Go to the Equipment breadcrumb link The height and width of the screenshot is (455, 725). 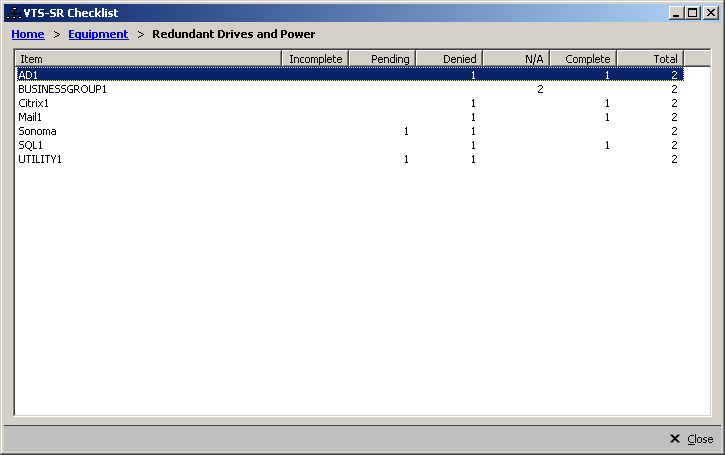tap(98, 34)
